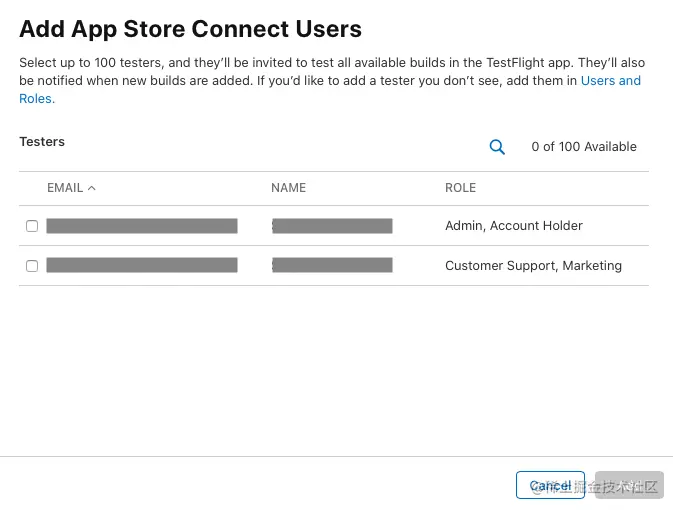Click the Testers section label
Image resolution: width=673 pixels, height=510 pixels.
point(42,142)
